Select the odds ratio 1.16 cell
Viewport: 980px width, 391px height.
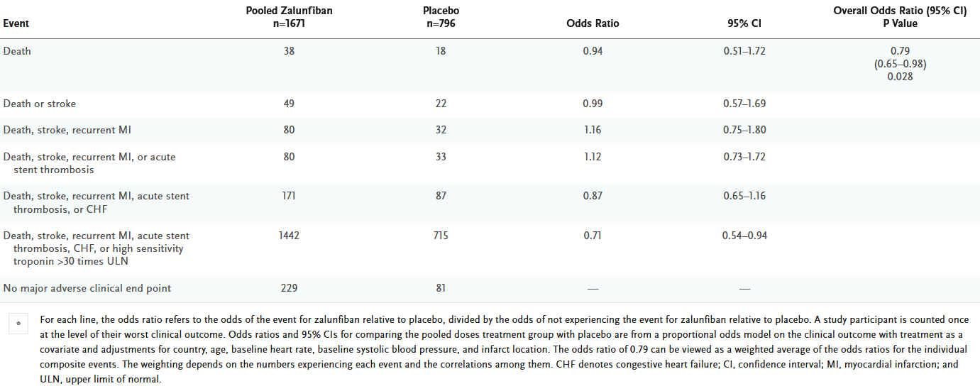pyautogui.click(x=593, y=130)
